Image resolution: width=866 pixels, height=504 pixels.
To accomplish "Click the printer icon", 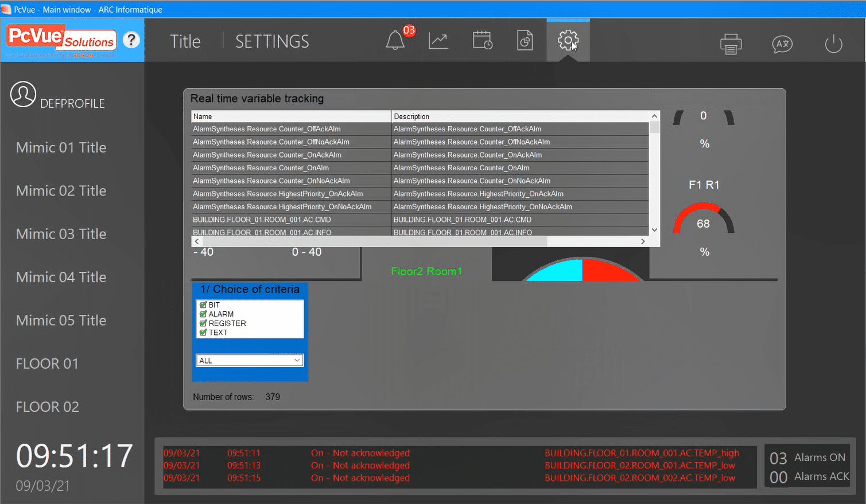I will [731, 44].
